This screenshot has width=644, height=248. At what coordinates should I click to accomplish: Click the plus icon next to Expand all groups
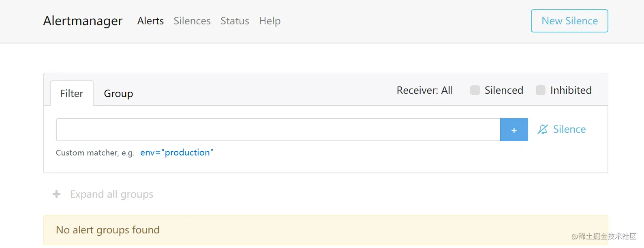click(x=57, y=194)
